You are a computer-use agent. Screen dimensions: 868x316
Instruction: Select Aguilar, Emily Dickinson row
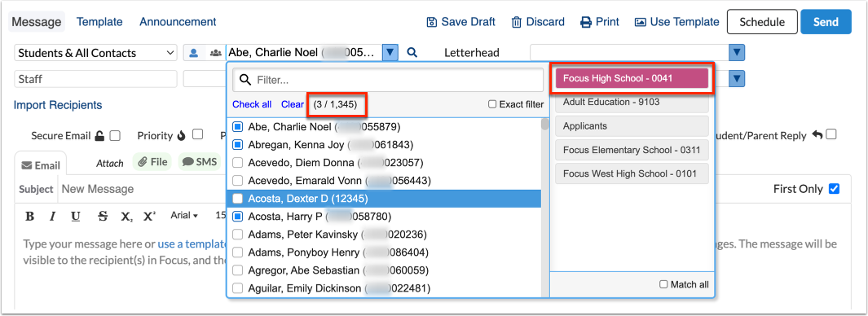click(384, 287)
